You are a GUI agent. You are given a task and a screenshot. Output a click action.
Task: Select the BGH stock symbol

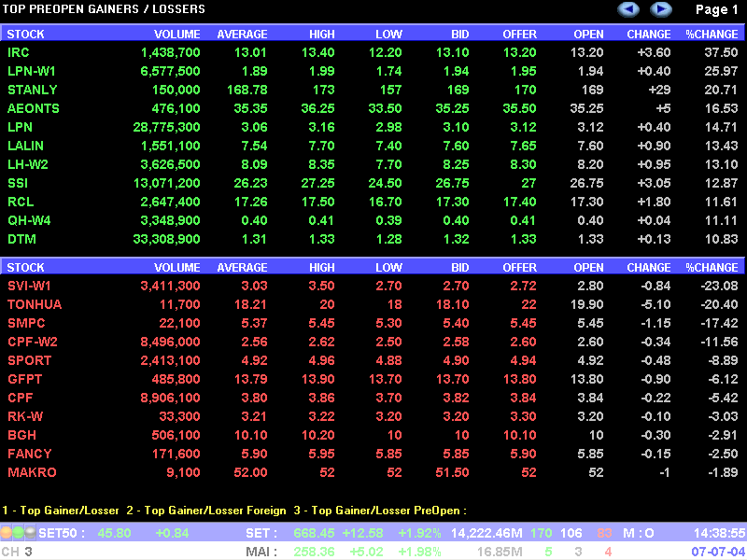[x=21, y=435]
